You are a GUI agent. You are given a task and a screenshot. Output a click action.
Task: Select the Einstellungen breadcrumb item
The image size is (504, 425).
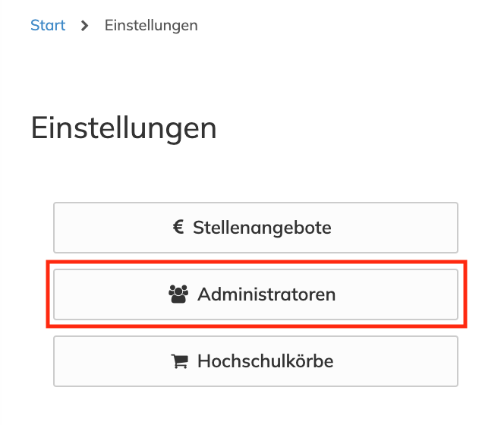coord(151,26)
